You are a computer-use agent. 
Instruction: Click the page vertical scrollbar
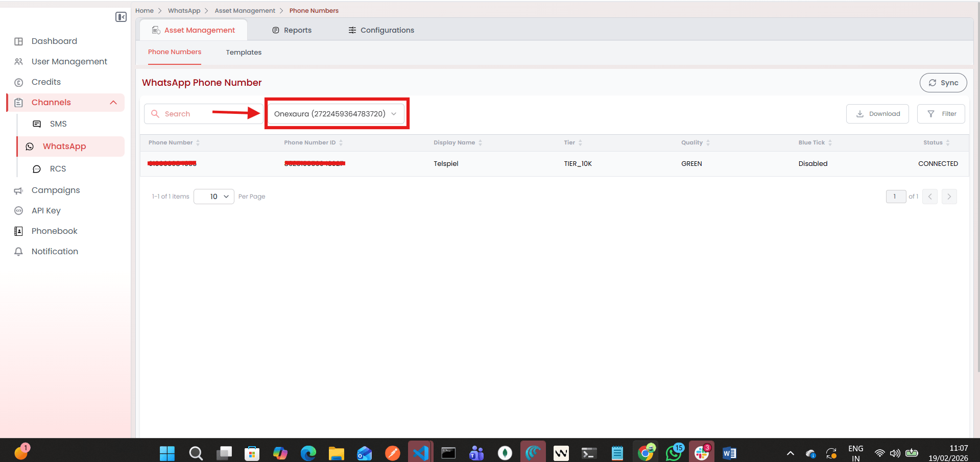(977, 187)
